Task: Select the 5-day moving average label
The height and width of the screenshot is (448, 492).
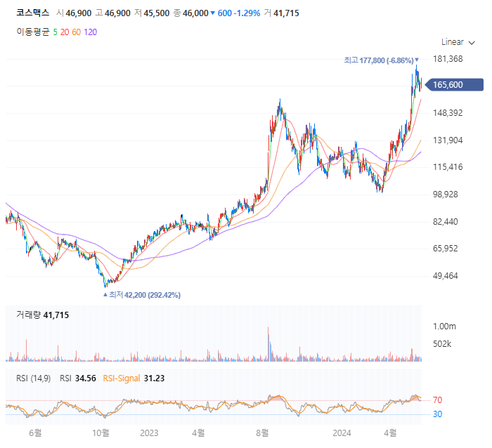Action: click(56, 32)
